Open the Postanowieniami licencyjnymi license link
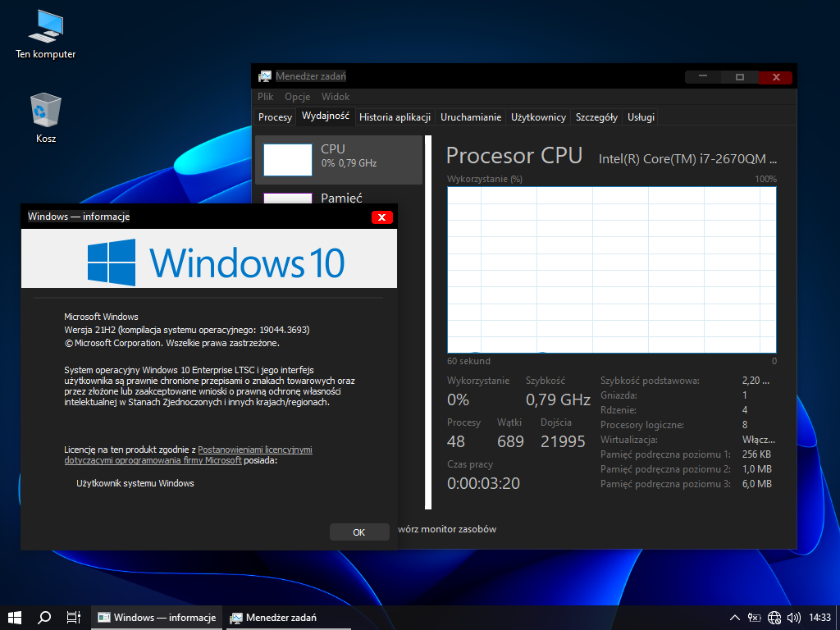This screenshot has width=840, height=630. pos(254,450)
